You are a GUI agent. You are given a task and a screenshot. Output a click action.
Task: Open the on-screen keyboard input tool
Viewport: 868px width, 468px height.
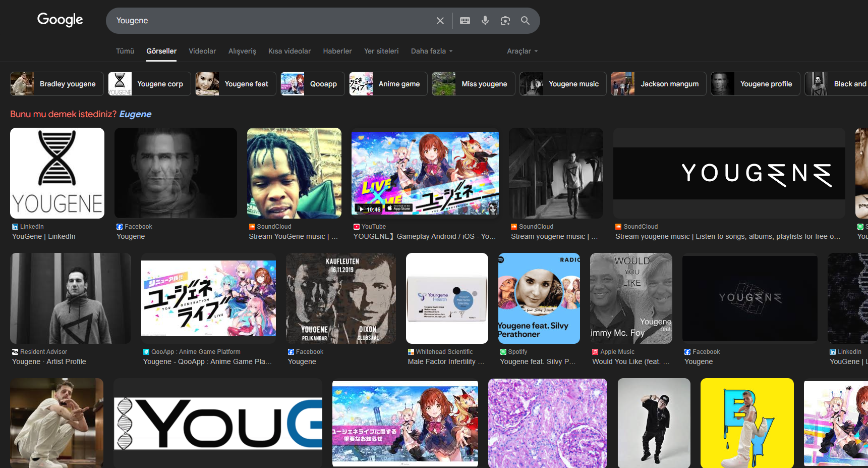(465, 21)
